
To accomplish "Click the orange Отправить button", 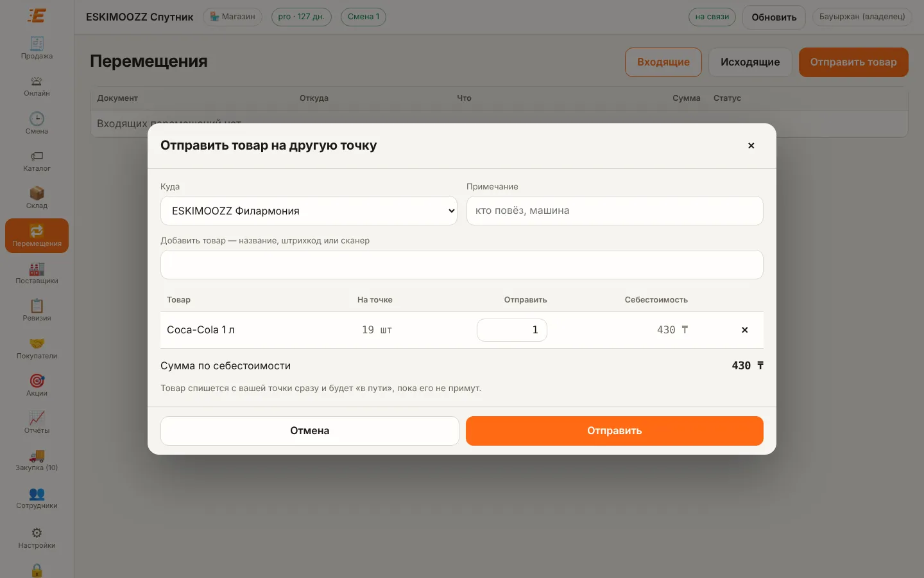I will point(614,431).
